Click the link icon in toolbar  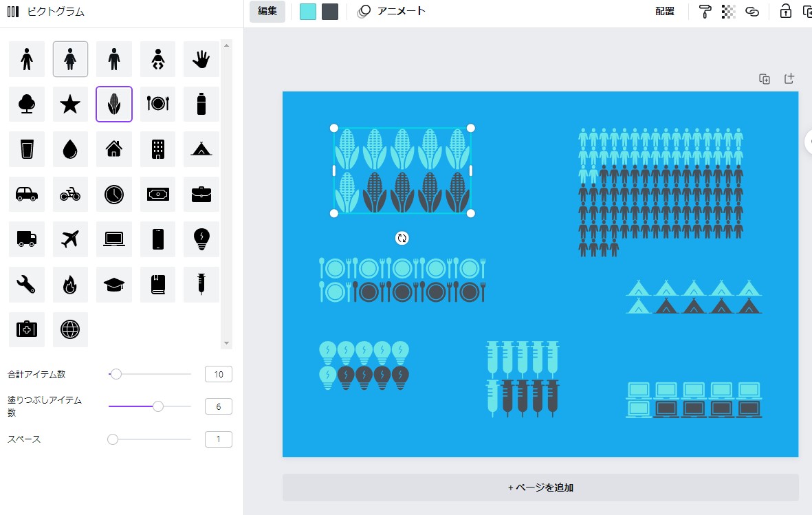pos(752,12)
